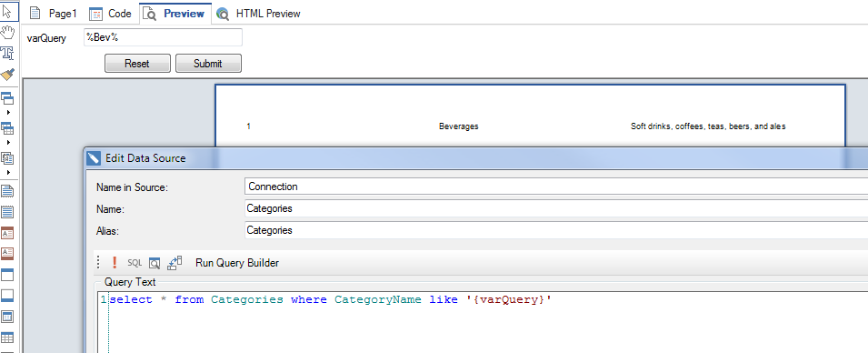This screenshot has height=353, width=868.
Task: Expand the arrow under the cross-table bands icon
Action: tap(8, 143)
